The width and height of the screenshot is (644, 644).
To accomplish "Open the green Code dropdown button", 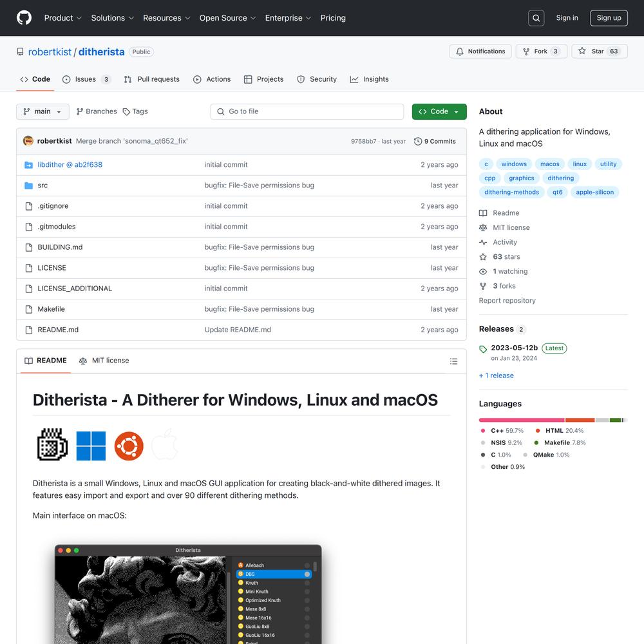I will click(x=439, y=111).
